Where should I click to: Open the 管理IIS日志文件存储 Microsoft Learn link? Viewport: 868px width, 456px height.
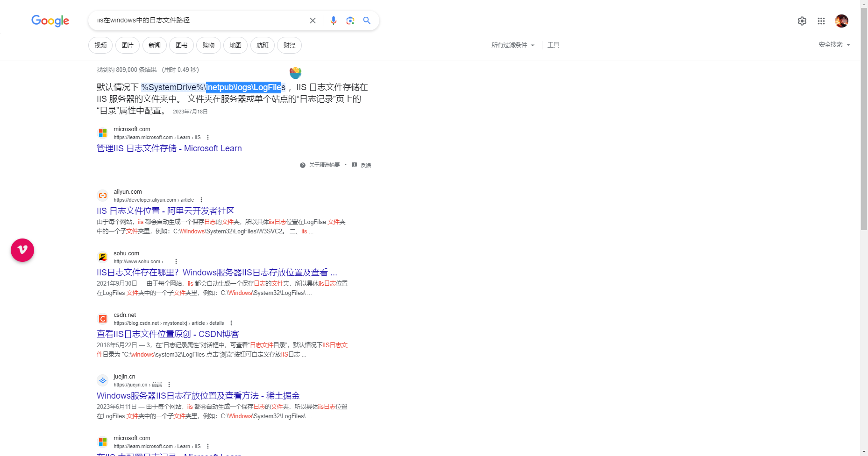pyautogui.click(x=169, y=148)
